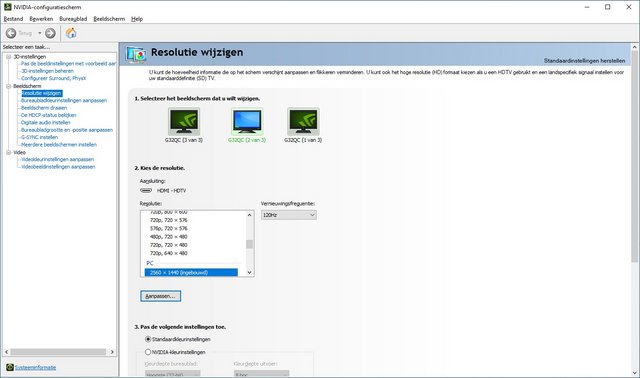Open De HDCP-status bekijken task

pyautogui.click(x=49, y=115)
